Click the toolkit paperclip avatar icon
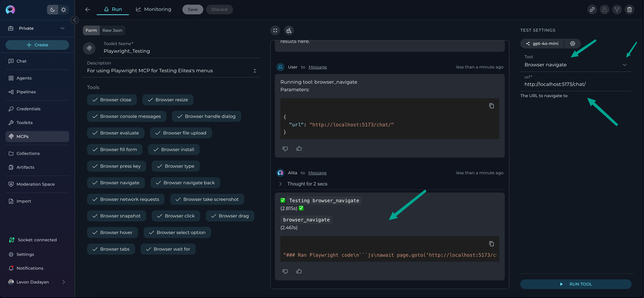 coord(89,48)
